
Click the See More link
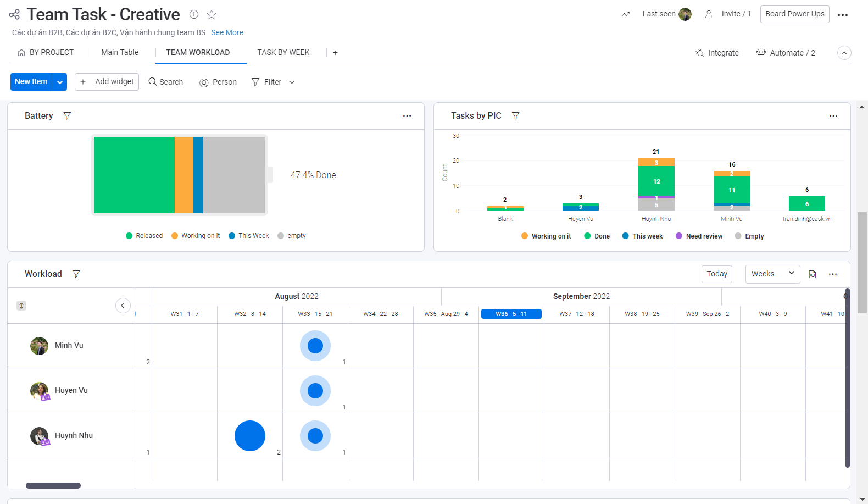pos(227,32)
